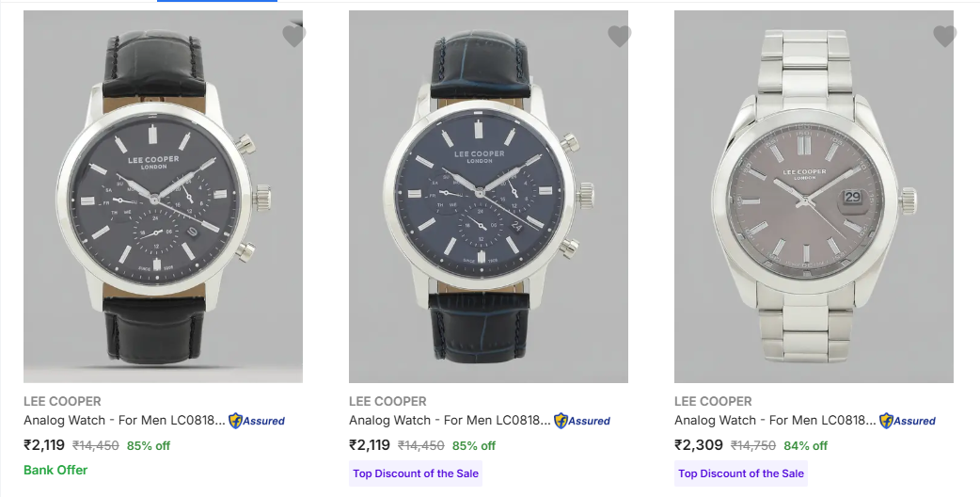Open the Analog Watch title of the first product
The image size is (980, 497).
[124, 421]
